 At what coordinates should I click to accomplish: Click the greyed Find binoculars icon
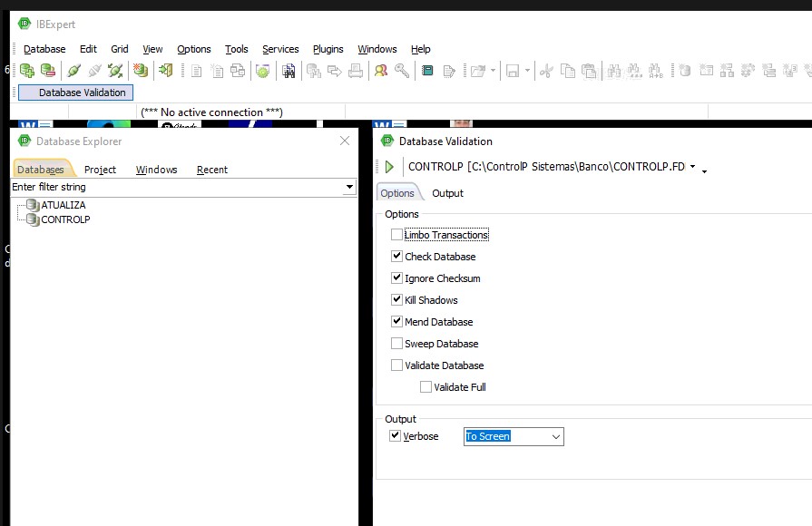pos(614,71)
